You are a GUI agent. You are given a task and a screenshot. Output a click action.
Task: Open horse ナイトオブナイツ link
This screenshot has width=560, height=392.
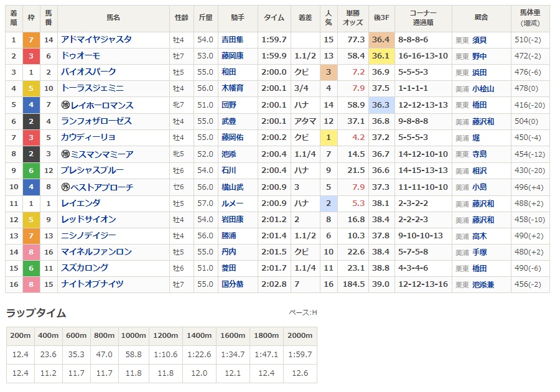(92, 284)
